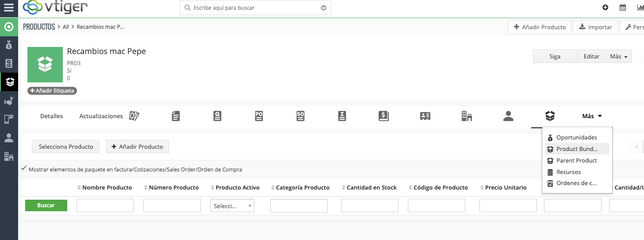The height and width of the screenshot is (240, 644).
Task: Click the quick create plus icon
Action: (606, 8)
